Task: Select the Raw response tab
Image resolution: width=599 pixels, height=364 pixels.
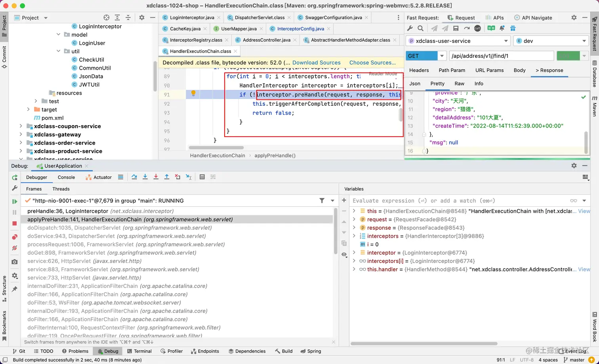Action: coord(460,84)
